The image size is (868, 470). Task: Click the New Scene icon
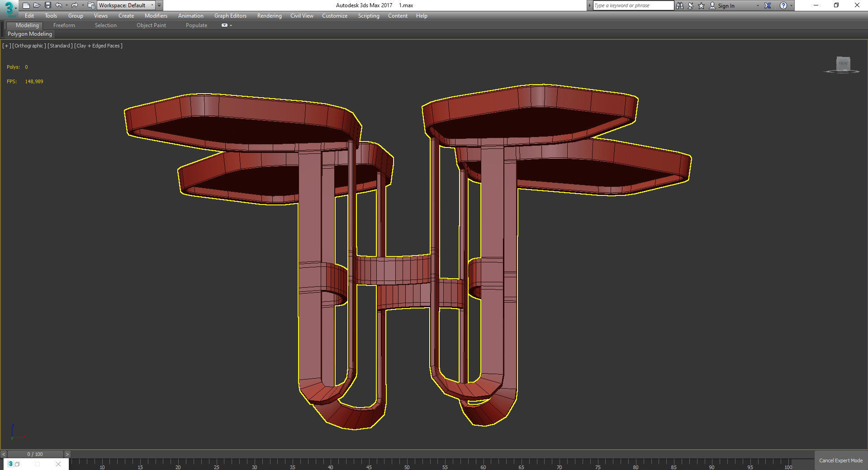tap(26, 5)
